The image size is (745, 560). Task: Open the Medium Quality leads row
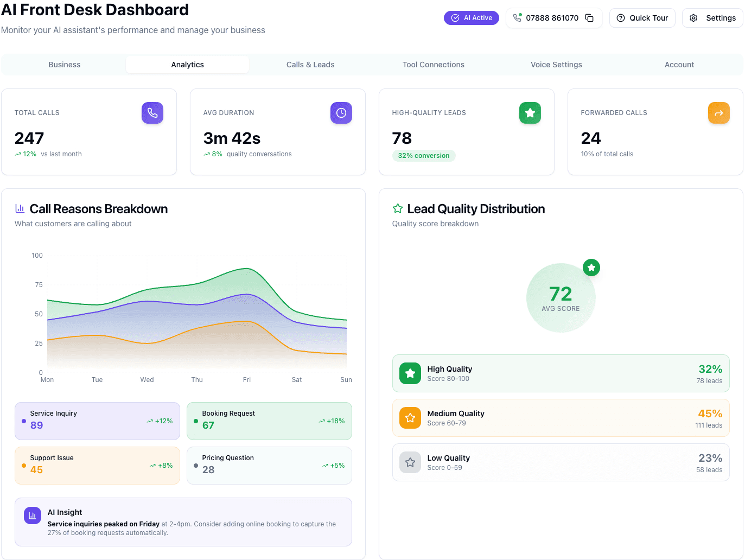[x=561, y=418]
